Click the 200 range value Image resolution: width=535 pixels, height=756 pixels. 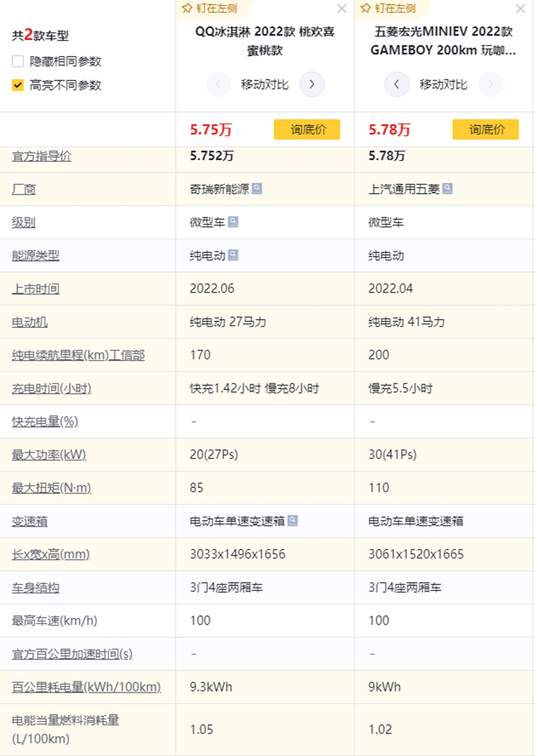coord(379,355)
